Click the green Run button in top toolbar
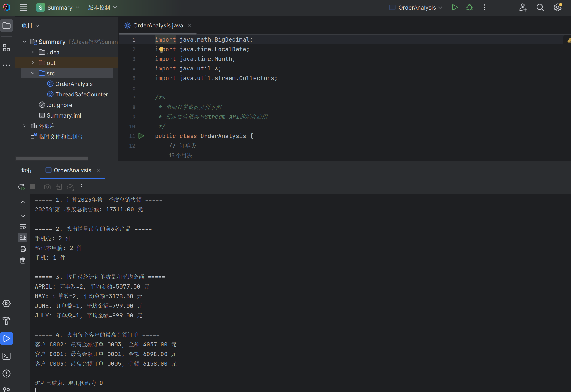This screenshot has height=392, width=571. click(x=454, y=8)
